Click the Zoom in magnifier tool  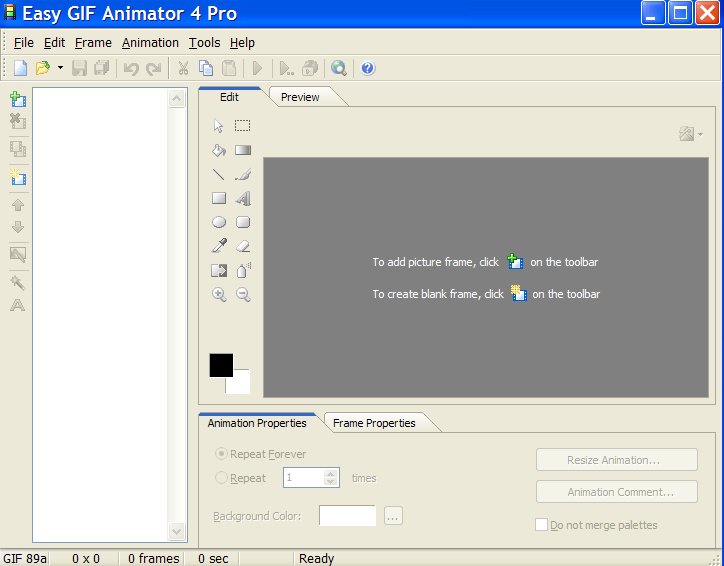219,295
